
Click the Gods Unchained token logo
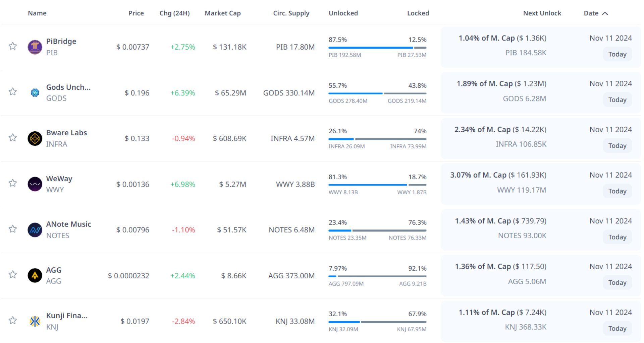point(35,93)
